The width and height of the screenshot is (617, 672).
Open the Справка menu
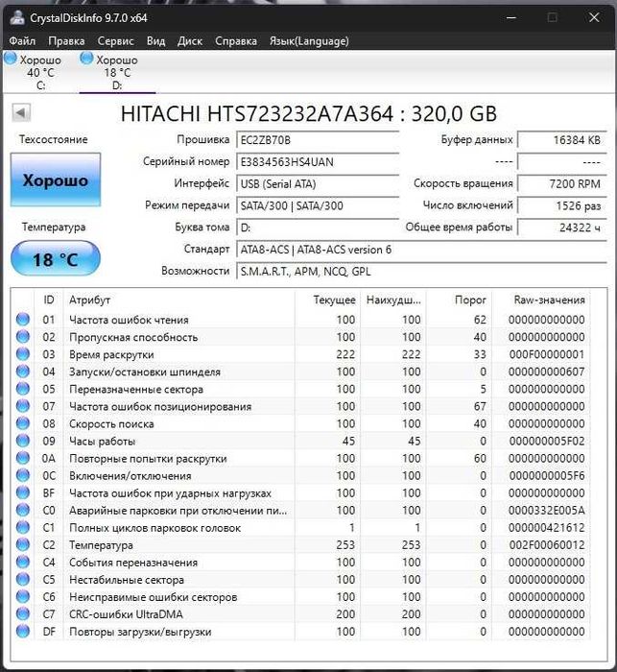[236, 41]
